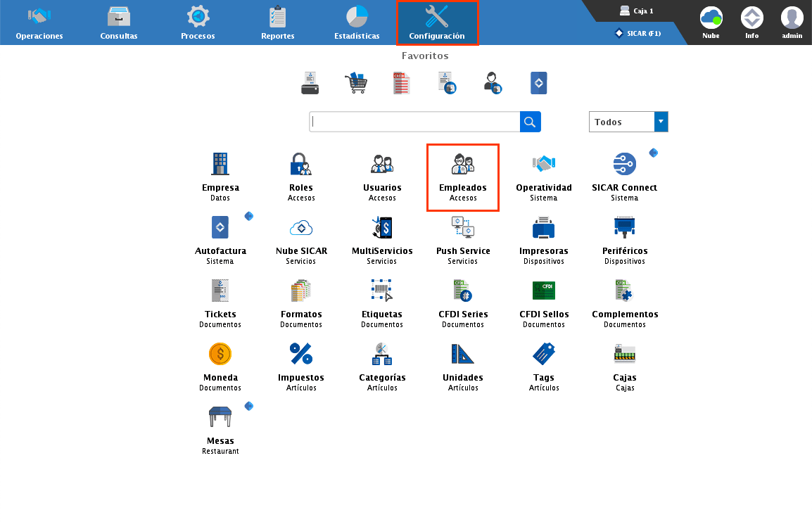Screen dimensions: 812x522
Task: Open Impresoras device settings
Action: pos(543,234)
